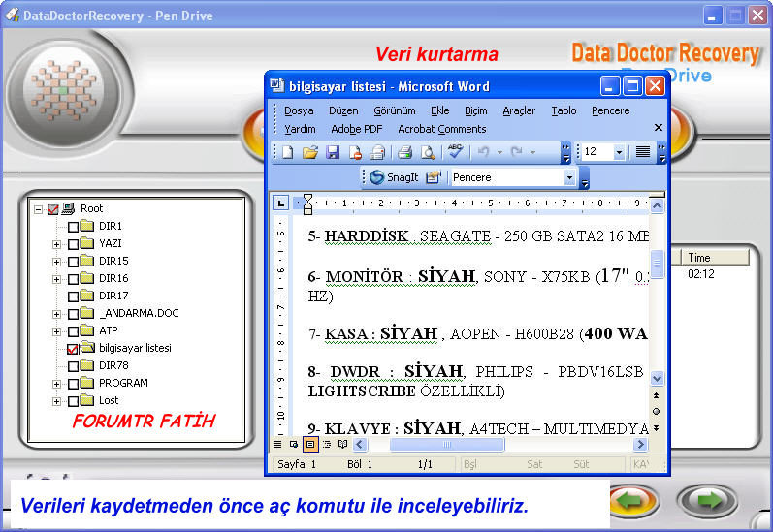Open the Biçim menu

476,110
